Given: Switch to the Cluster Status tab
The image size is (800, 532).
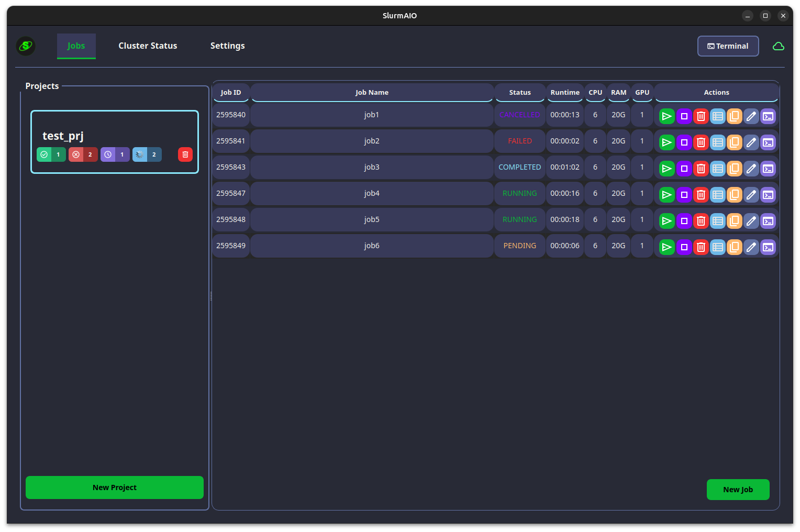Looking at the screenshot, I should click(148, 46).
